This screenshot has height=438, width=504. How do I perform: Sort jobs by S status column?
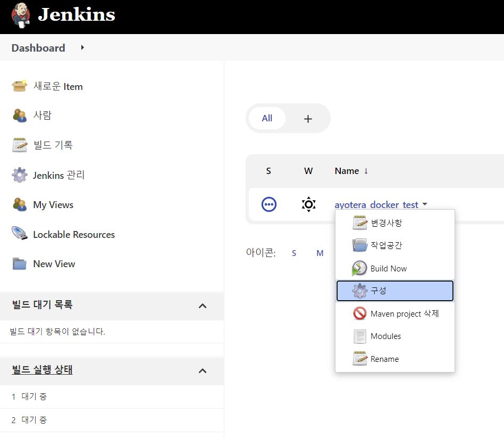[x=268, y=171]
